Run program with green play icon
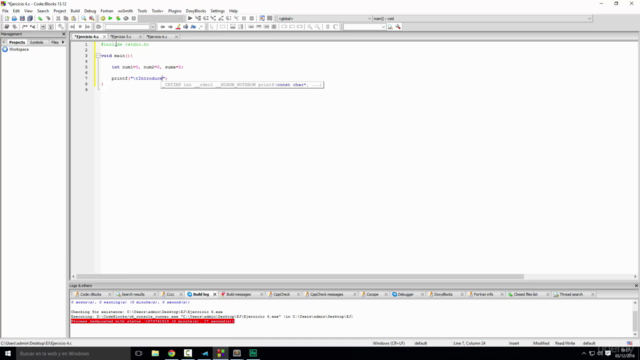 110,18
